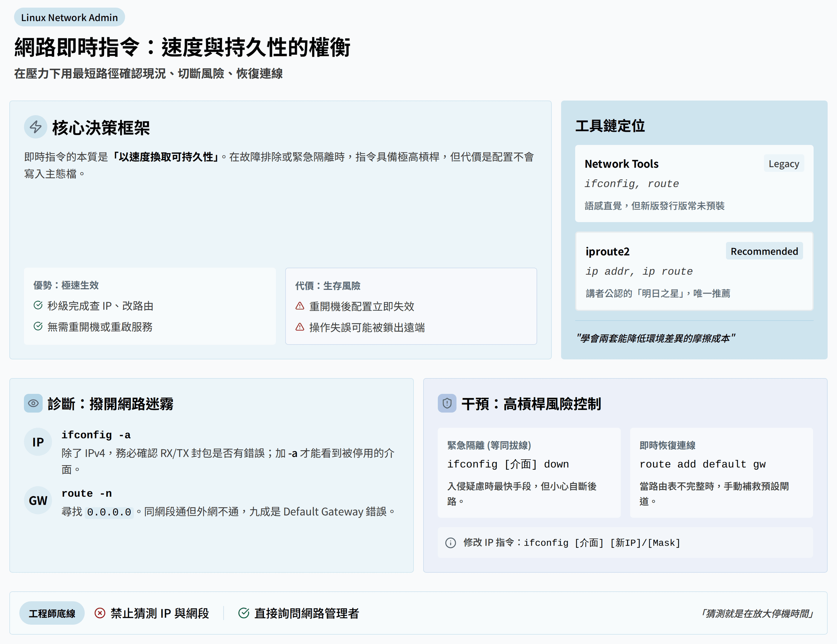837x644 pixels.
Task: Click the round IP badge
Action: pyautogui.click(x=38, y=442)
